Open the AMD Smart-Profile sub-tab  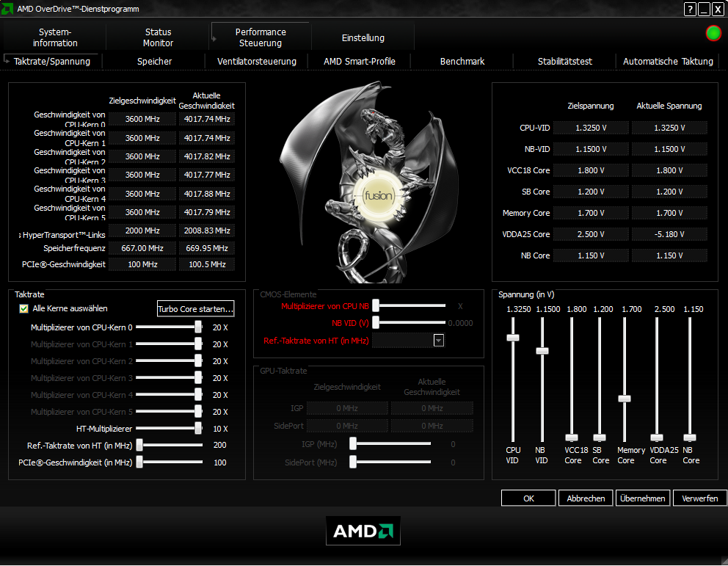[x=360, y=61]
